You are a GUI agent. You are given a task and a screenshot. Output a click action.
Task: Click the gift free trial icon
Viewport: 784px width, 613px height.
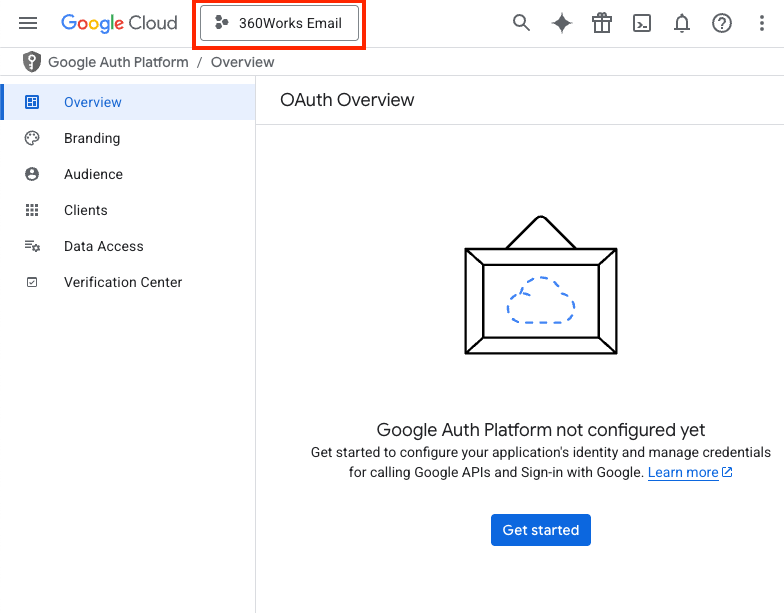[x=602, y=23]
